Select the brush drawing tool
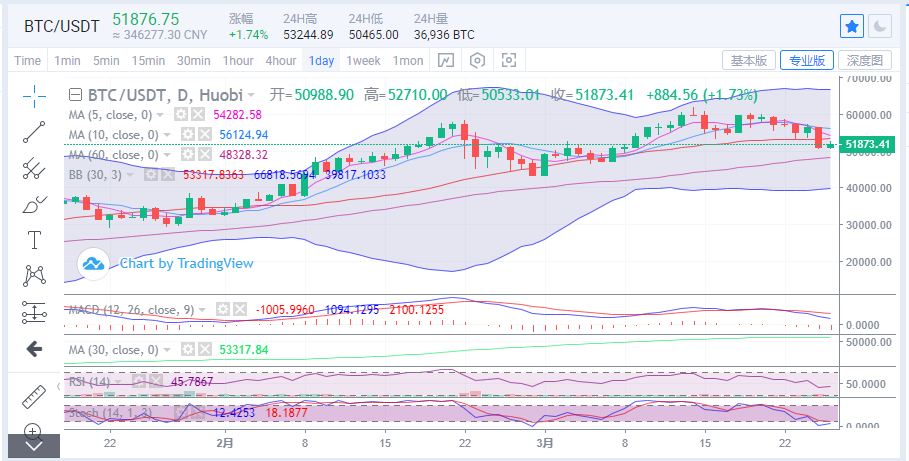 pos(34,204)
